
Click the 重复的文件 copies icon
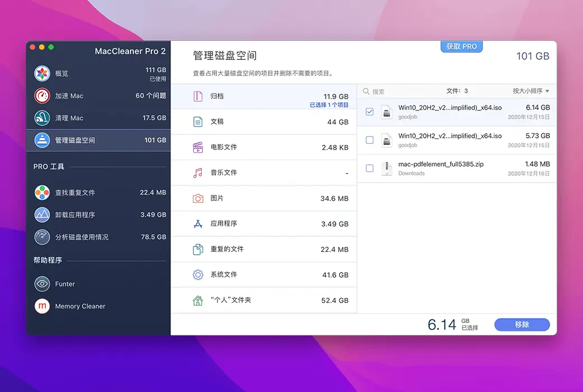[x=198, y=249]
